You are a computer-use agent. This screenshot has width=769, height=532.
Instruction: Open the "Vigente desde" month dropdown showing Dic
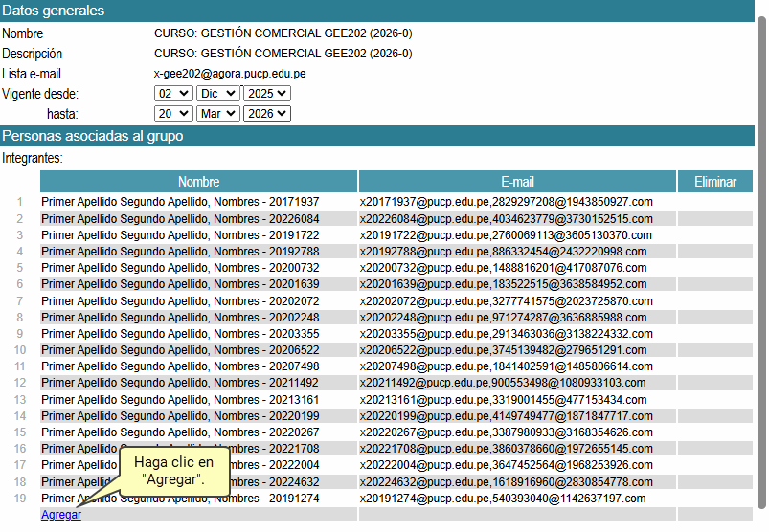(216, 93)
